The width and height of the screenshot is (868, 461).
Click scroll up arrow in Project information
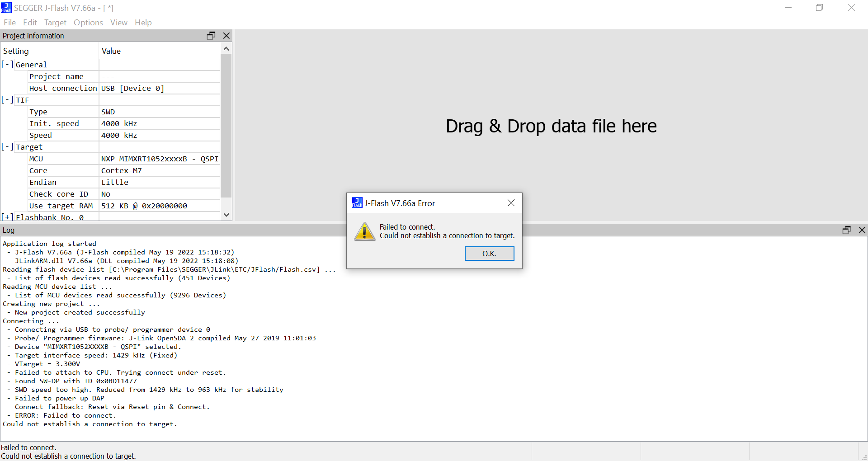(x=226, y=48)
